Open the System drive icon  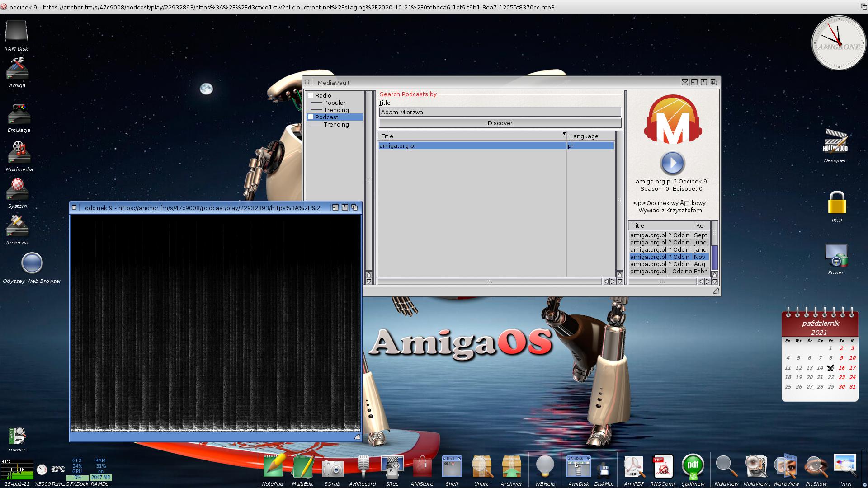pos(17,189)
